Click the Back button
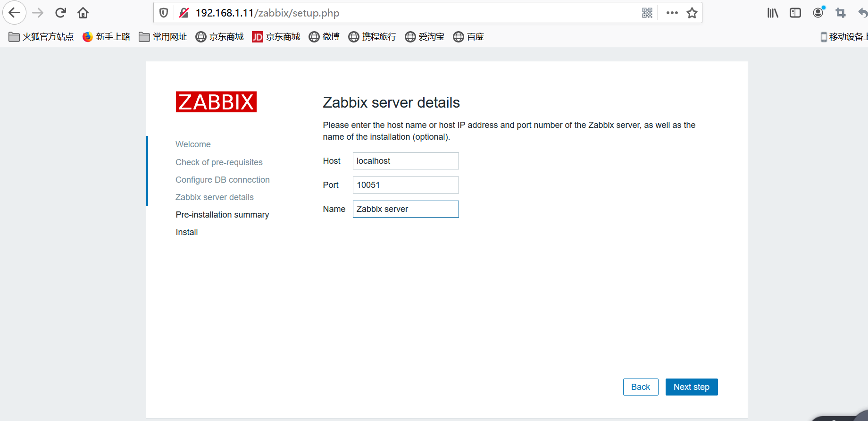Viewport: 868px width, 421px height. 641,387
